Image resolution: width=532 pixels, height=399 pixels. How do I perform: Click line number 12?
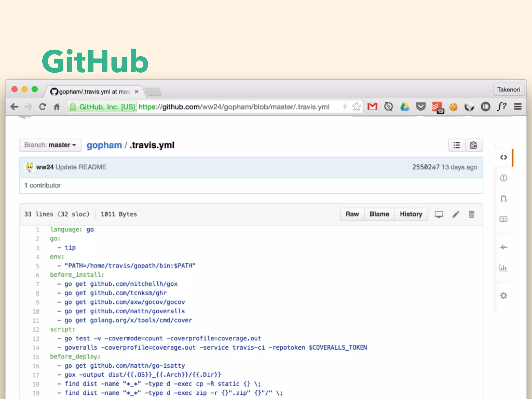(36, 330)
